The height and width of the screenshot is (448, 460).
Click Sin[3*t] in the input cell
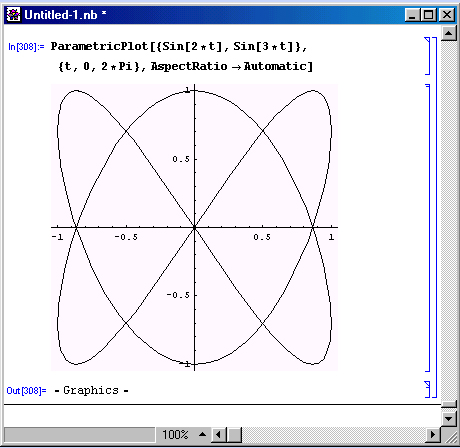click(264, 46)
